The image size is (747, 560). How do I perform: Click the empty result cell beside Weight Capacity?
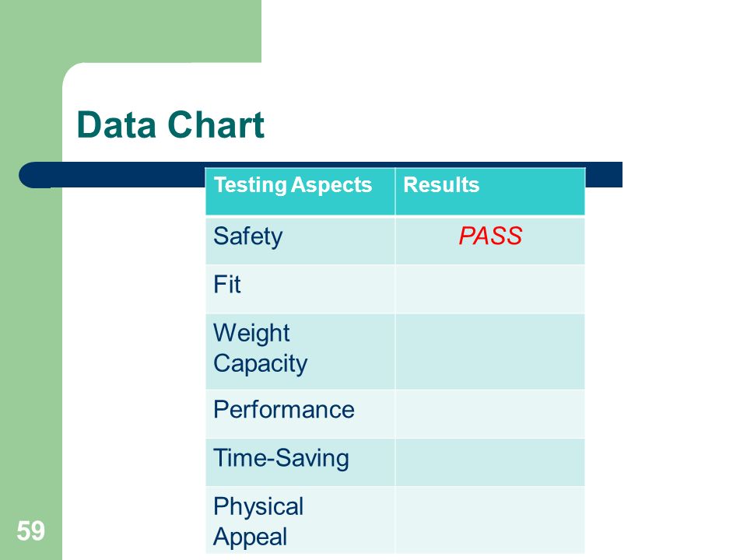click(489, 352)
